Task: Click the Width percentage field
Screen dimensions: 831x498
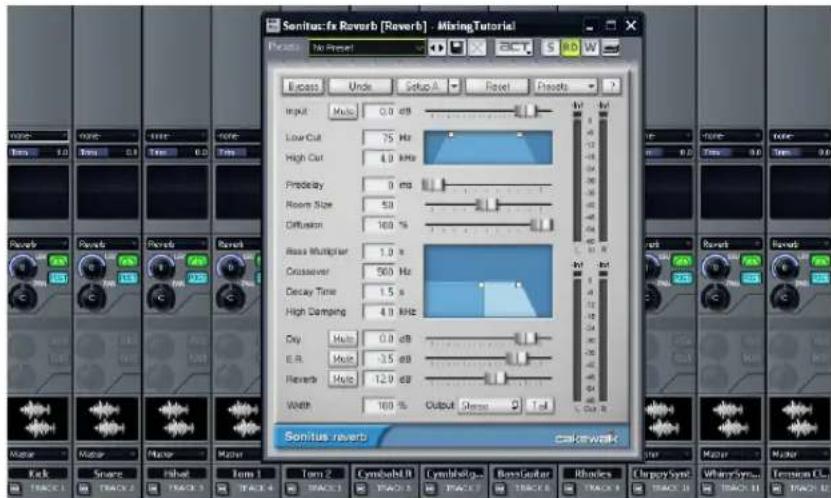Action: pyautogui.click(x=379, y=406)
